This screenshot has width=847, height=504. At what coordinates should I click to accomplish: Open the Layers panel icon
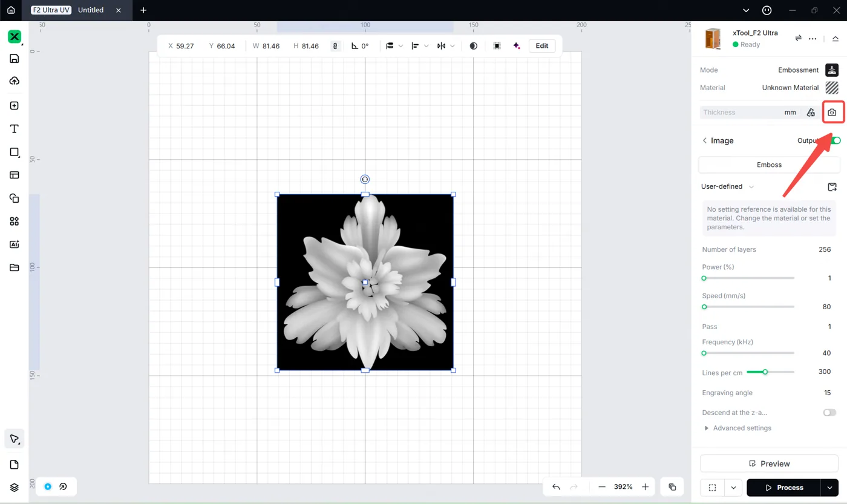point(15,488)
